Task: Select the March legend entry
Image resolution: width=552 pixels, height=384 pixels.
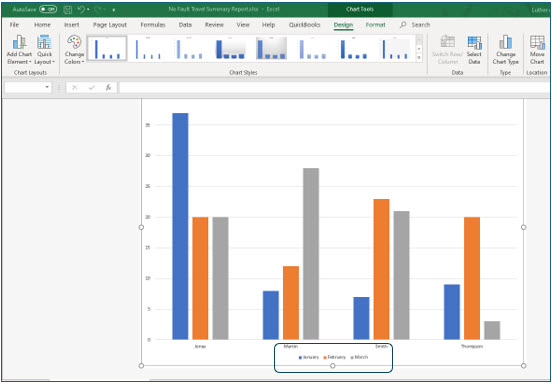Action: [x=359, y=357]
